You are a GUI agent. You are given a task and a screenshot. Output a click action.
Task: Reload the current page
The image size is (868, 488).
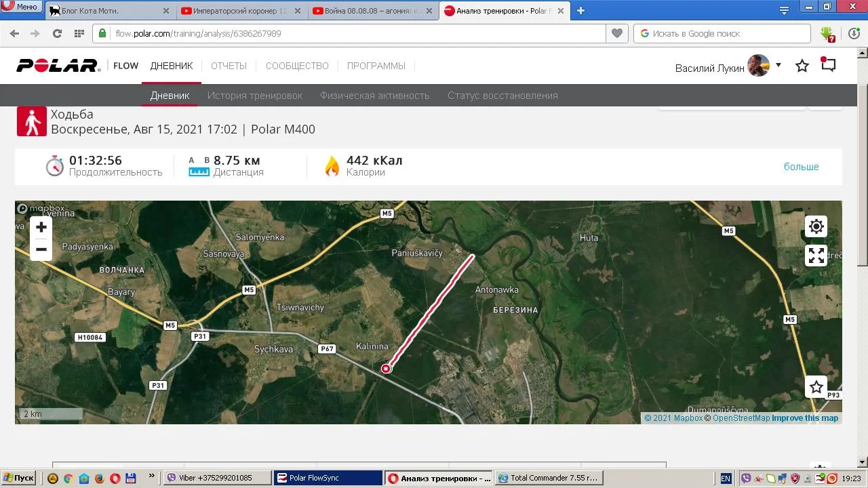tap(58, 33)
